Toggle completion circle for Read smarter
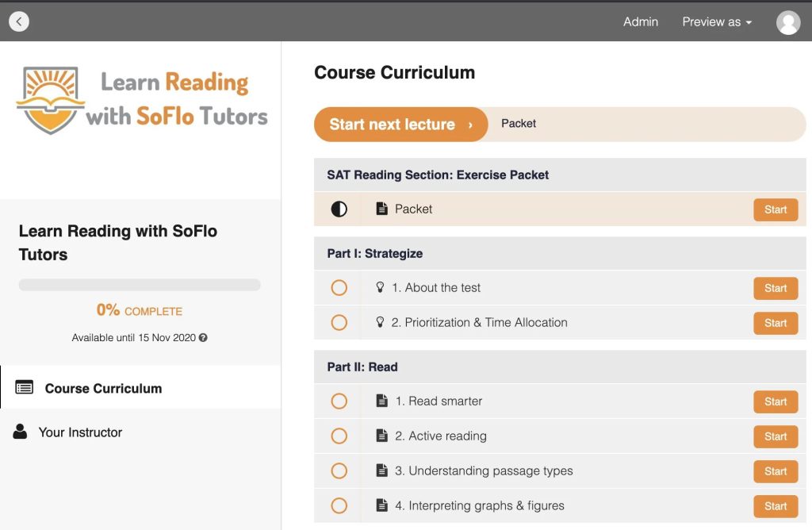This screenshot has height=530, width=812. point(339,401)
